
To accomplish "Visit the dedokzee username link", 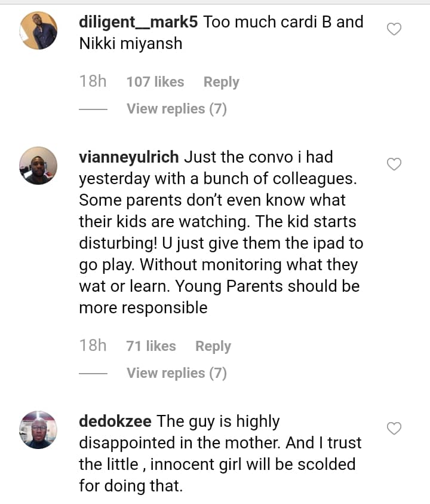I will [115, 421].
